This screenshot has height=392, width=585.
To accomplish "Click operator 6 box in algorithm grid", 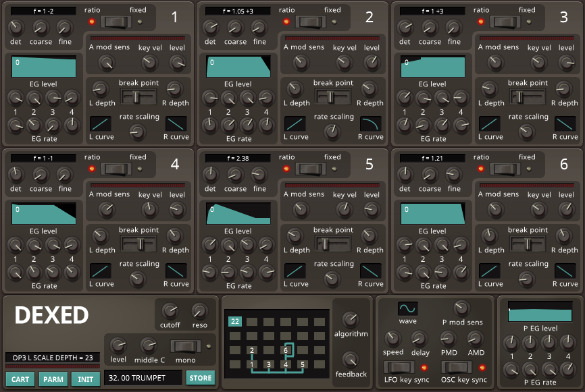I will tap(286, 350).
